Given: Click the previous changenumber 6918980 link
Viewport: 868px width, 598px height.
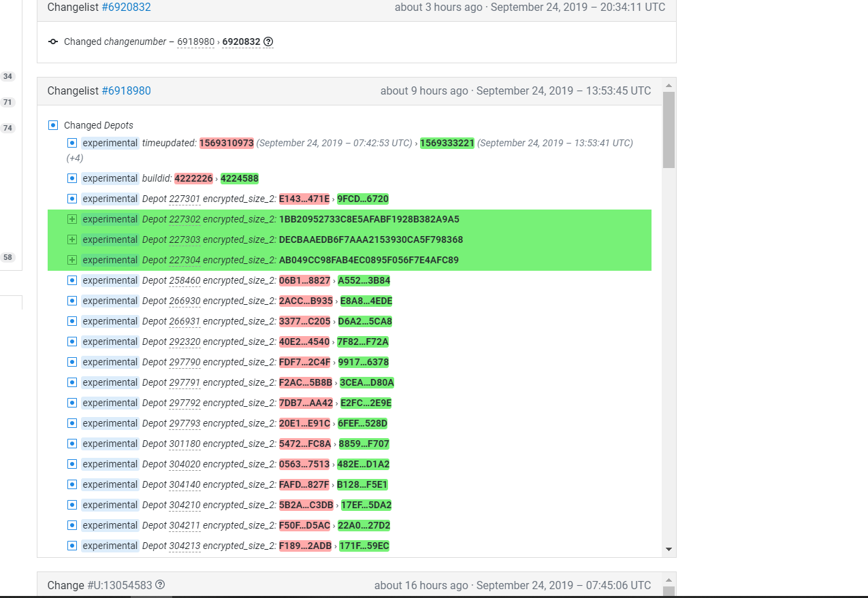Looking at the screenshot, I should pos(195,42).
